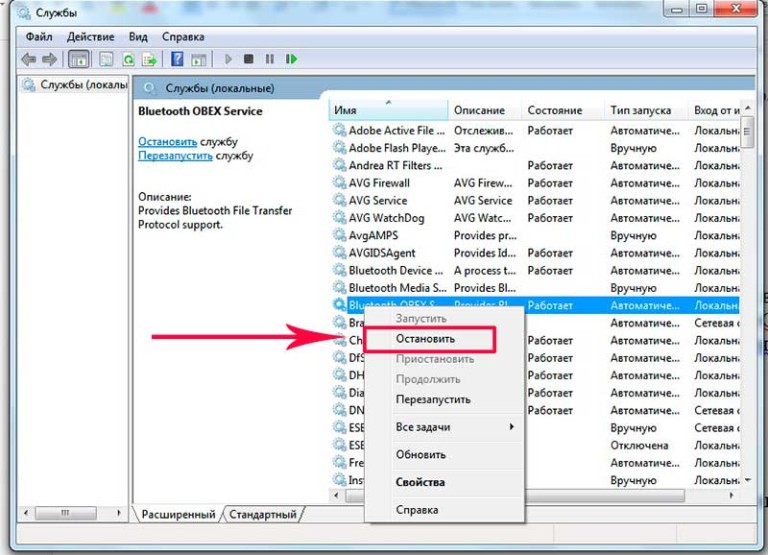Click the Остановить службу link
768x555 pixels.
pos(168,142)
